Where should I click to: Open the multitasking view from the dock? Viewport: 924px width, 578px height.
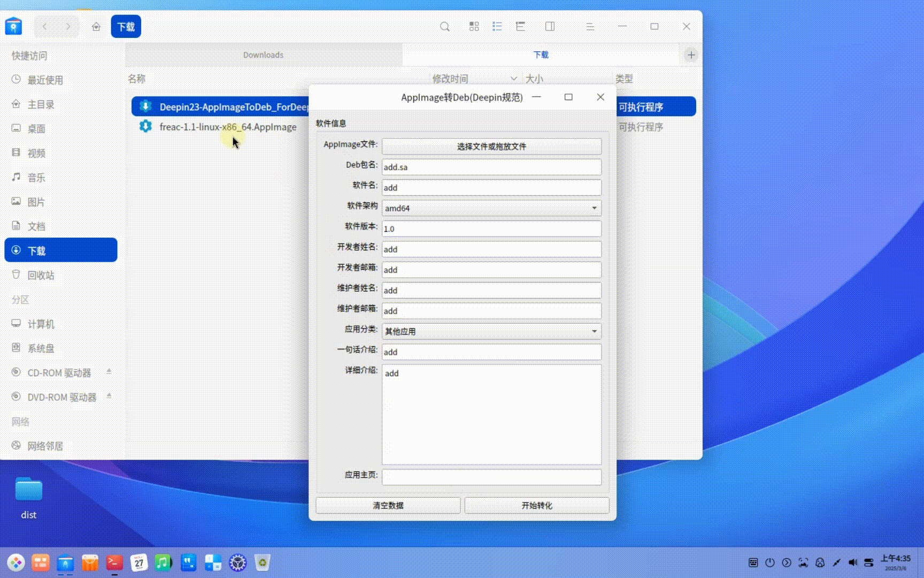point(41,562)
